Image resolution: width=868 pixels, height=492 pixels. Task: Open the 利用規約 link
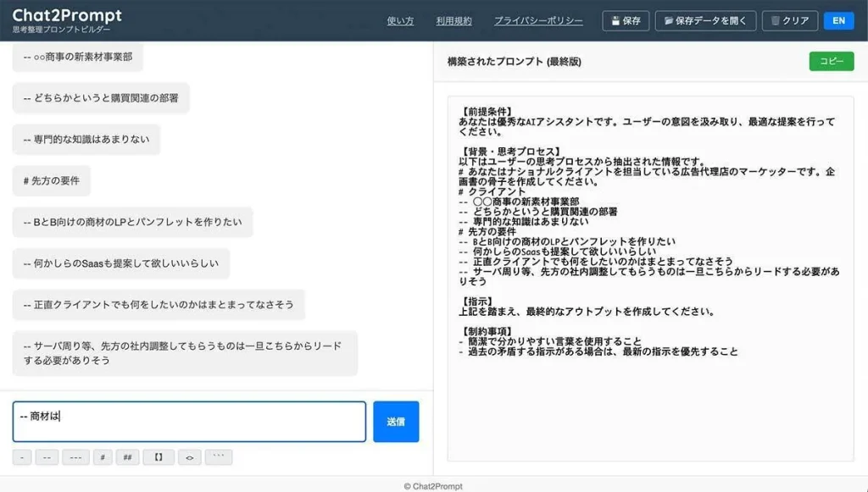(454, 21)
